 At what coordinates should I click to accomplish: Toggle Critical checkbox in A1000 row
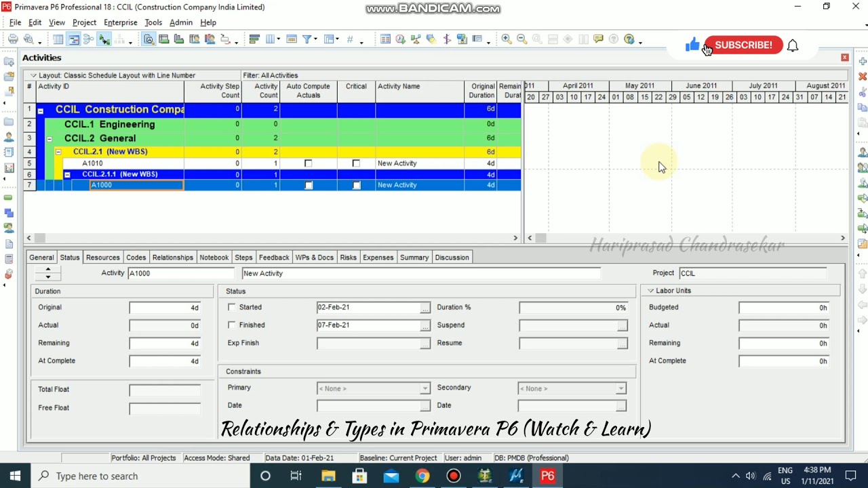357,185
